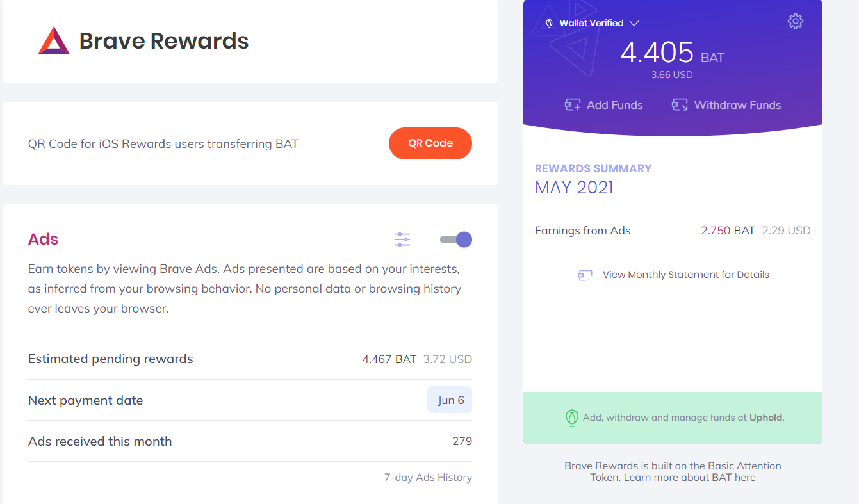Click the monthly statement icon
This screenshot has width=859, height=504.
point(585,275)
